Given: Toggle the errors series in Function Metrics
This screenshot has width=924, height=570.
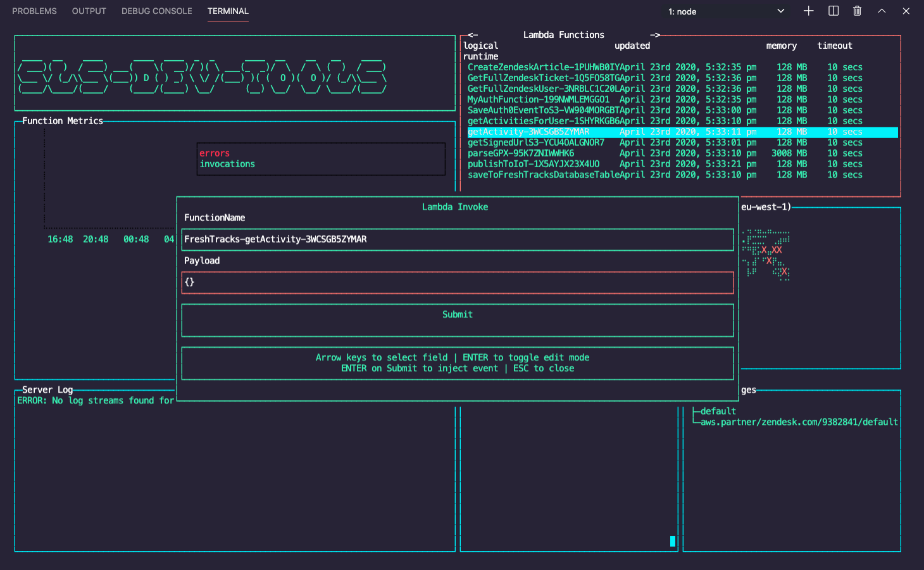Looking at the screenshot, I should (x=215, y=153).
